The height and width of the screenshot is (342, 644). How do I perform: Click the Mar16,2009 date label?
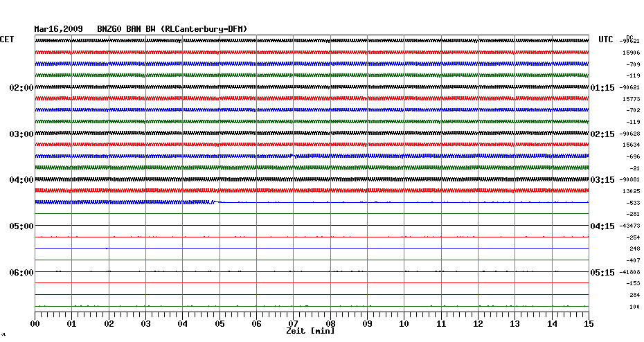point(58,29)
